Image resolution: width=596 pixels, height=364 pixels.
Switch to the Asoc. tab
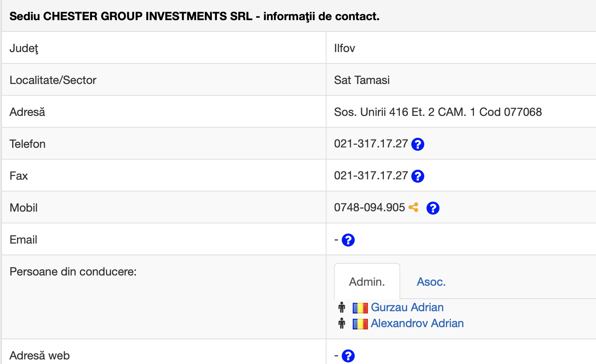[x=431, y=282]
